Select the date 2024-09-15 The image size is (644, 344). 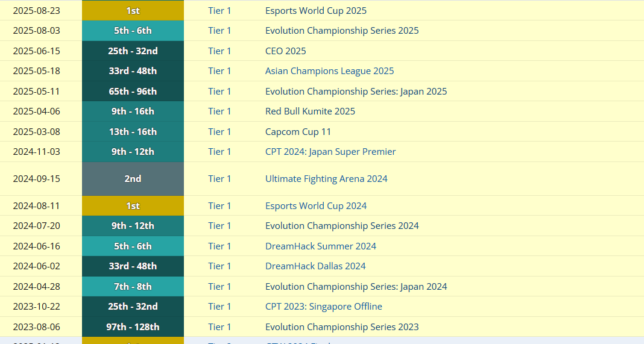(37, 178)
